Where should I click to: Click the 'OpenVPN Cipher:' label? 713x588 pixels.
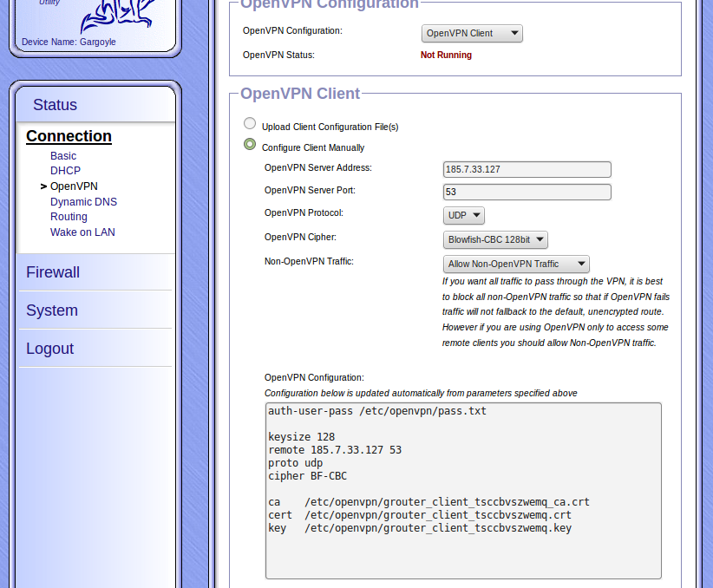tap(301, 237)
